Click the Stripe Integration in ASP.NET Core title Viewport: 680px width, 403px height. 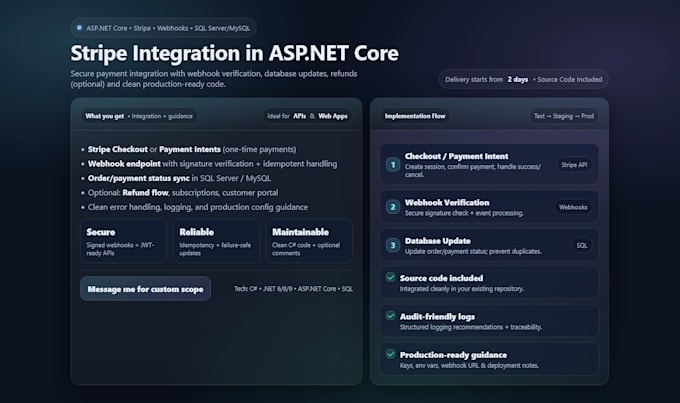[234, 53]
